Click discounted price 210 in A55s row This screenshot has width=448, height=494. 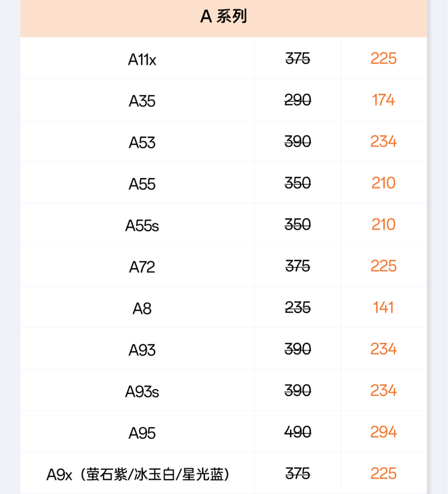point(384,224)
